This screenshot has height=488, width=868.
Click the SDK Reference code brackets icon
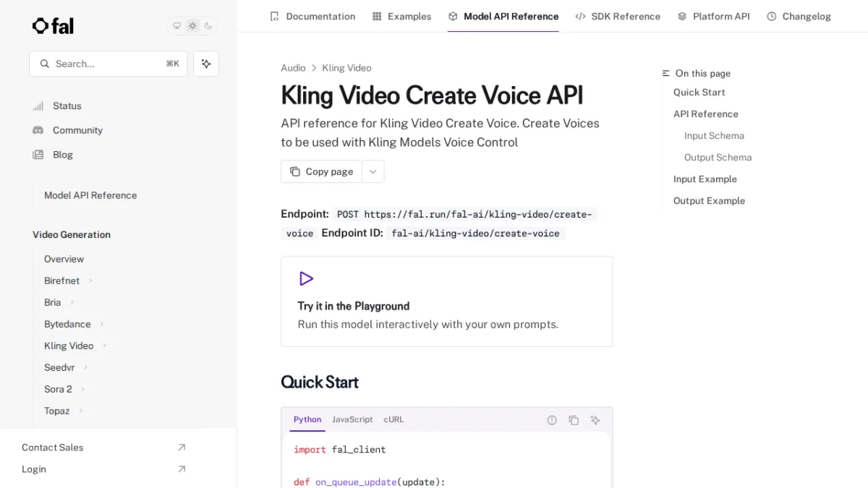coord(580,16)
